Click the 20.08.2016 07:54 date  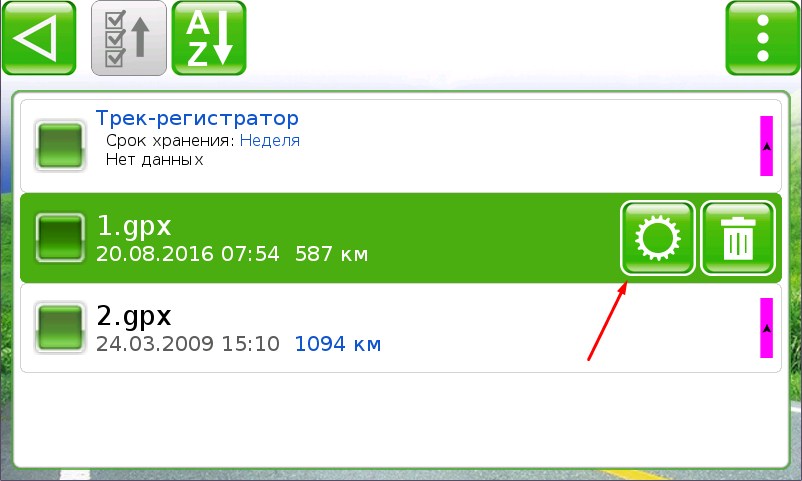click(x=188, y=254)
